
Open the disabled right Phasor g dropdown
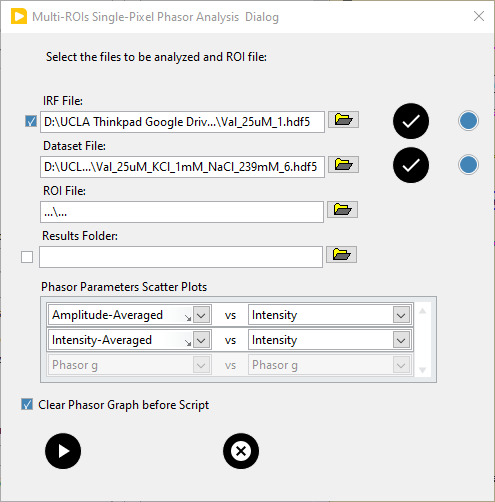click(401, 365)
